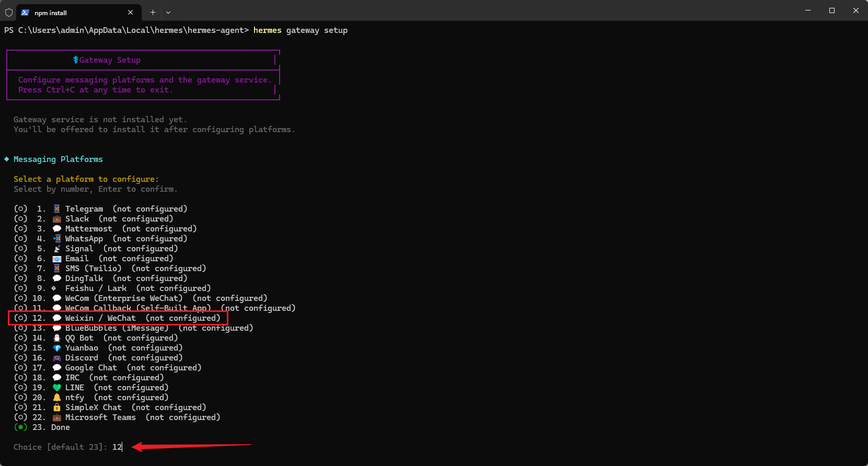Click the Yuanbao gem icon

(57, 348)
